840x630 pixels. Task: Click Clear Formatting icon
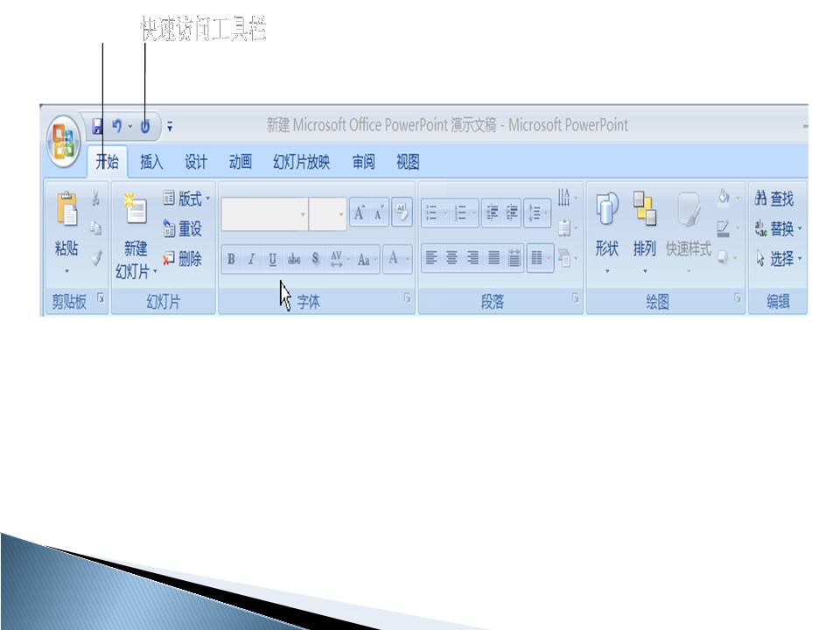click(402, 213)
